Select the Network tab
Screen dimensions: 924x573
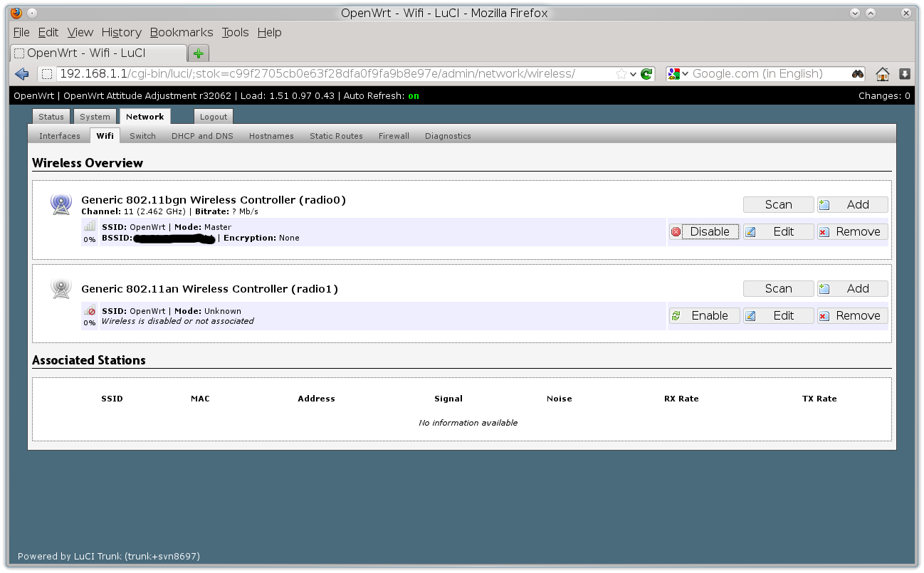click(145, 117)
